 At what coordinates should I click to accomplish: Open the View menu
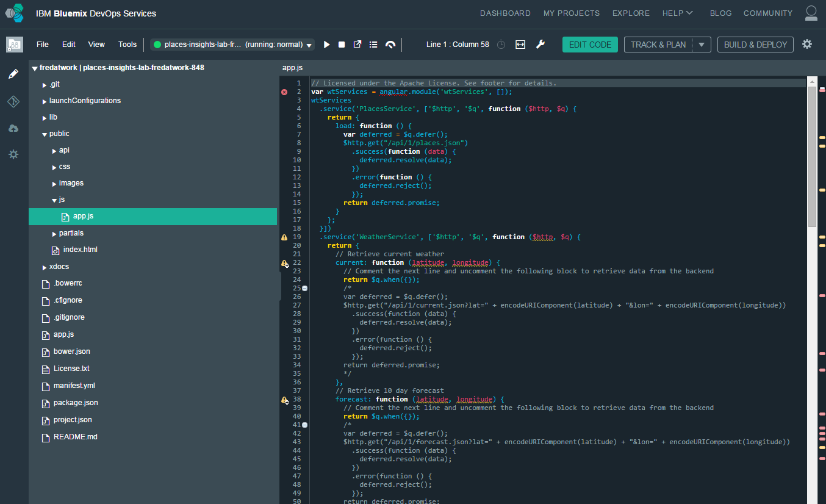pyautogui.click(x=96, y=45)
